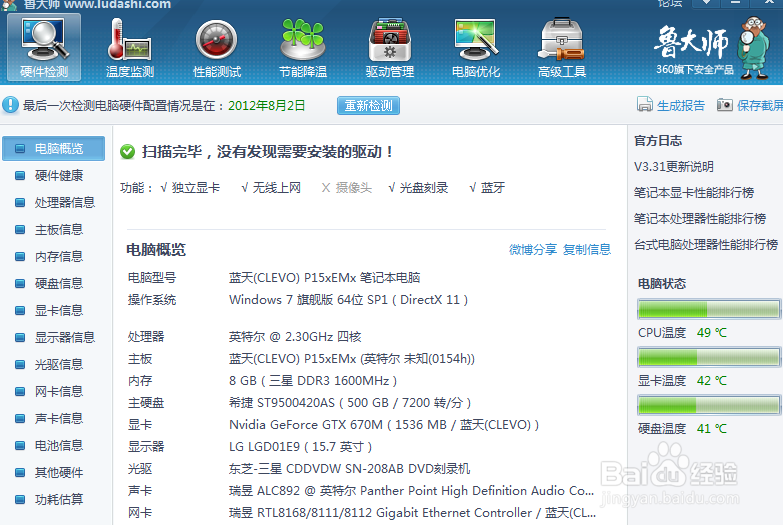Open 笔记本处理器性能排行榜 link

(700, 218)
